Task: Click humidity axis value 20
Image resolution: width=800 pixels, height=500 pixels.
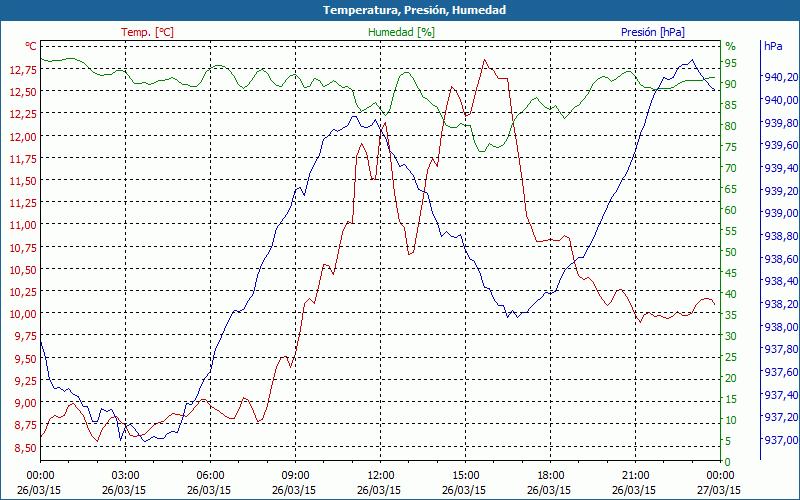Action: coord(731,378)
